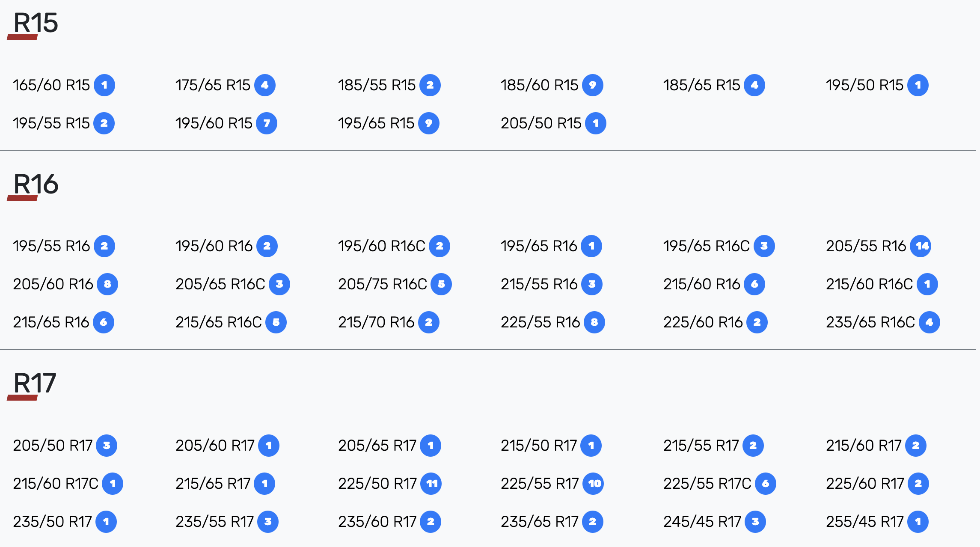Click the count badge beside 205/55 R16
The image size is (980, 547).
[x=921, y=246]
